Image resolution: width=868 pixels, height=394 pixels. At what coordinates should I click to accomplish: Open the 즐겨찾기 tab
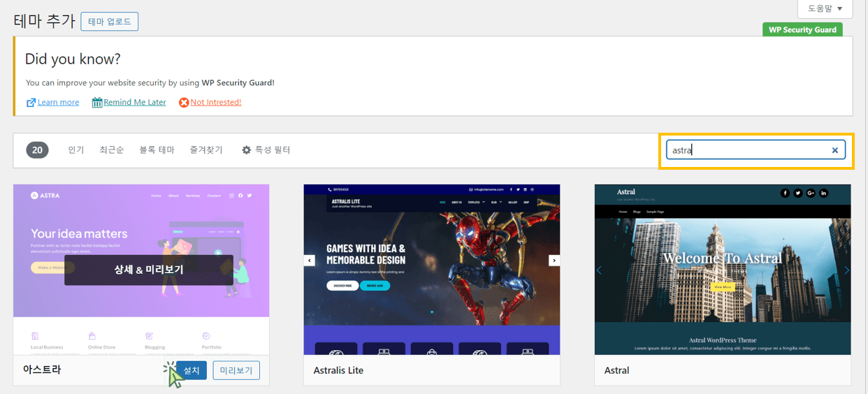[206, 150]
